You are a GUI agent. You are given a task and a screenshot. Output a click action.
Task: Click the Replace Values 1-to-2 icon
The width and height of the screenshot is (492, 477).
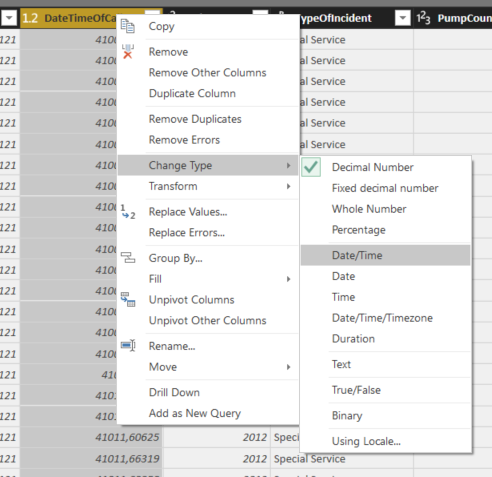tap(128, 212)
